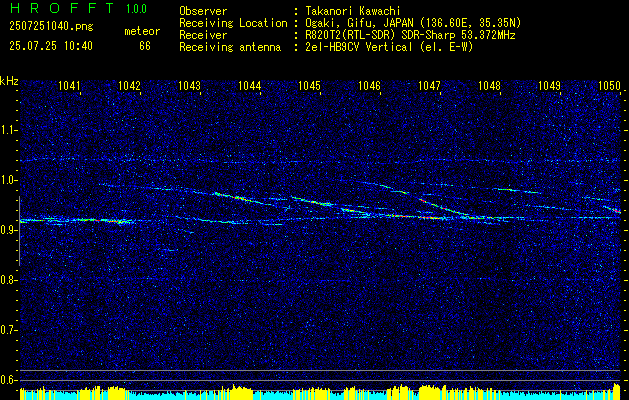Click the 0.6 frequency axis label
The width and height of the screenshot is (629, 400).
point(8,380)
